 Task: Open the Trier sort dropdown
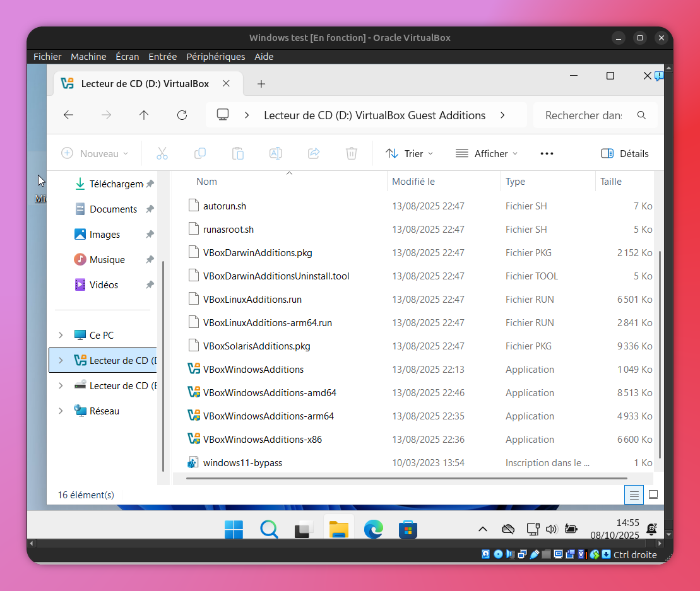[x=410, y=153]
